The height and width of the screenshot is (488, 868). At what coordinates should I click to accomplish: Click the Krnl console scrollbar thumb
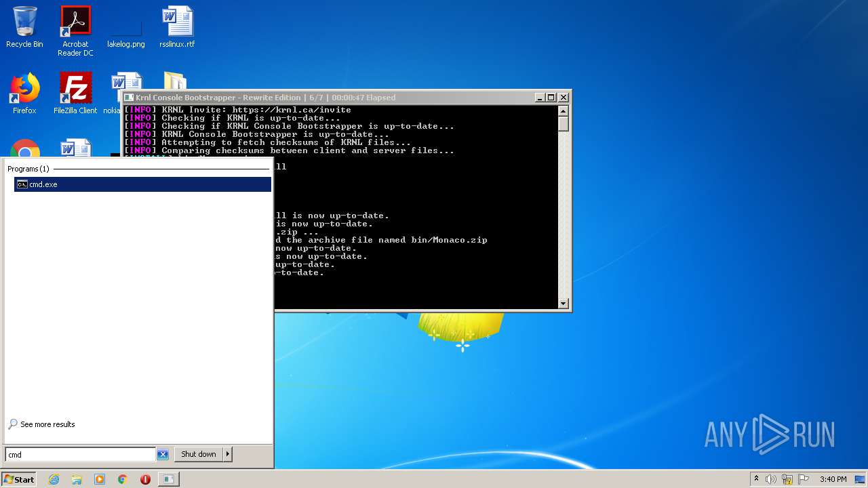(563, 123)
